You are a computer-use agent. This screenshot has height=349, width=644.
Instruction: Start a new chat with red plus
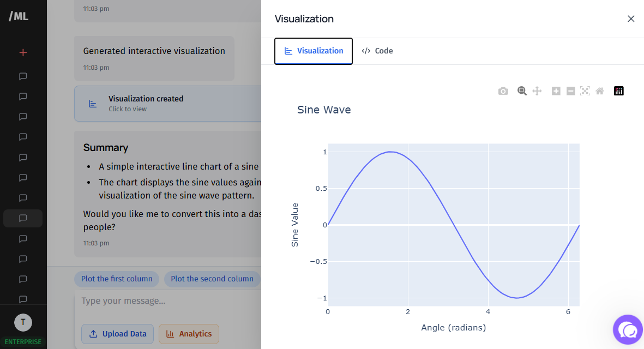(x=23, y=53)
